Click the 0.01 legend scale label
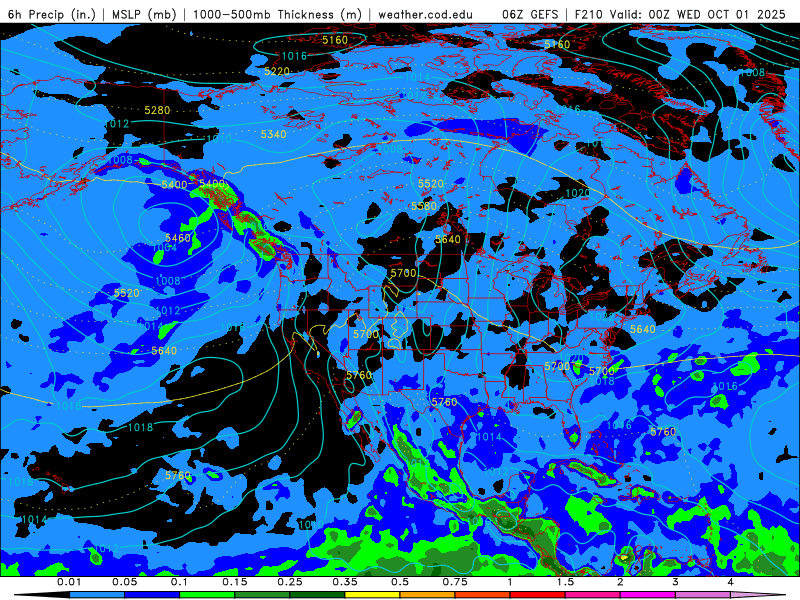 (x=69, y=582)
